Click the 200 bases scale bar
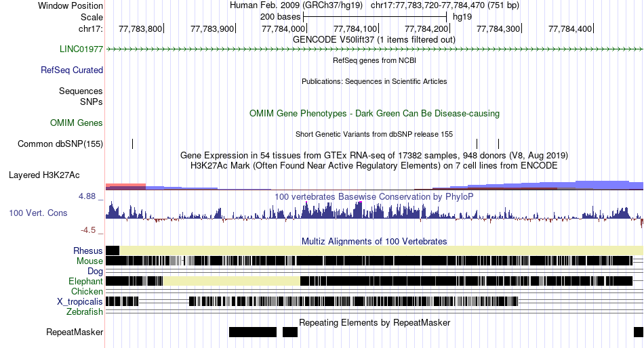 (375, 17)
